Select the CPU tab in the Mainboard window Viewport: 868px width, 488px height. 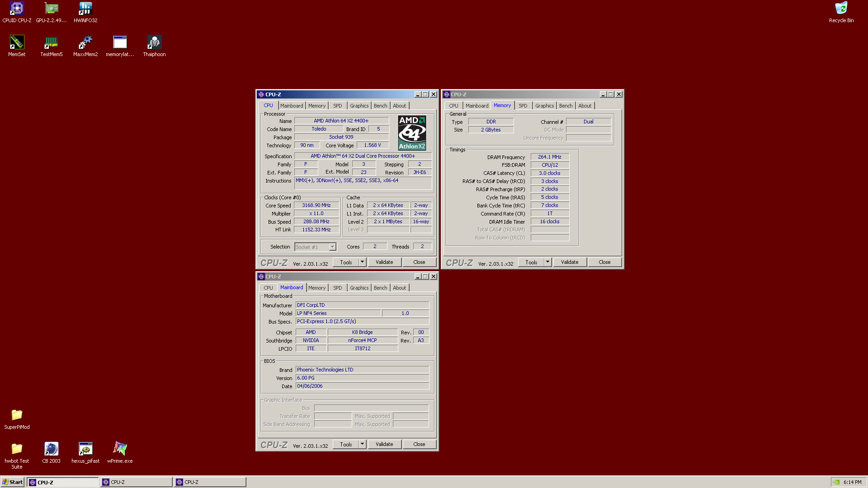click(x=268, y=288)
